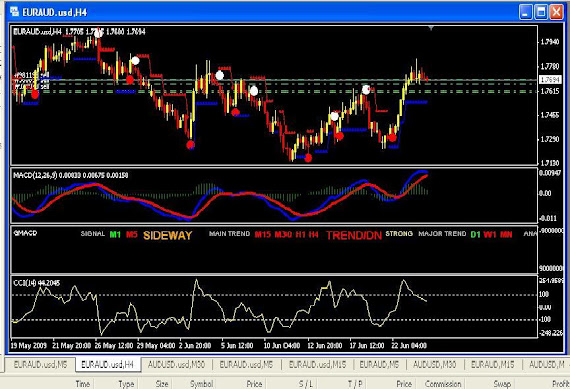Click the S / L column header
This screenshot has width=570, height=389.
(306, 384)
